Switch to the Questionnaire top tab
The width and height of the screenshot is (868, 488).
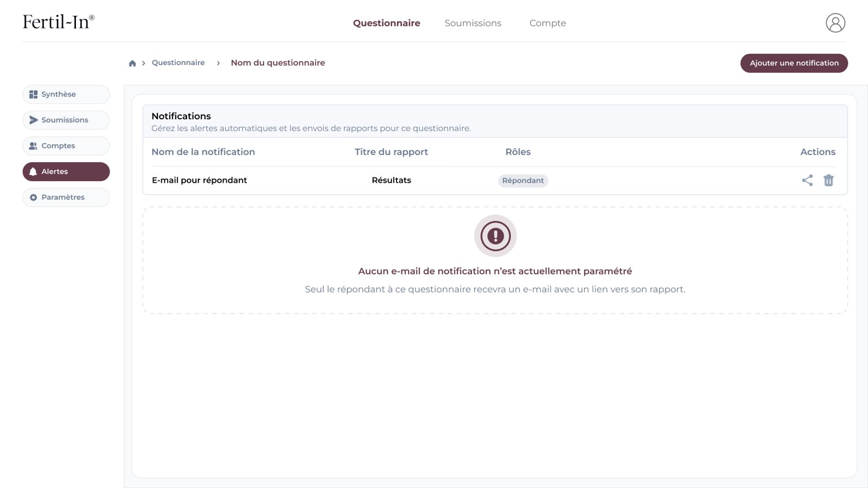tap(386, 23)
